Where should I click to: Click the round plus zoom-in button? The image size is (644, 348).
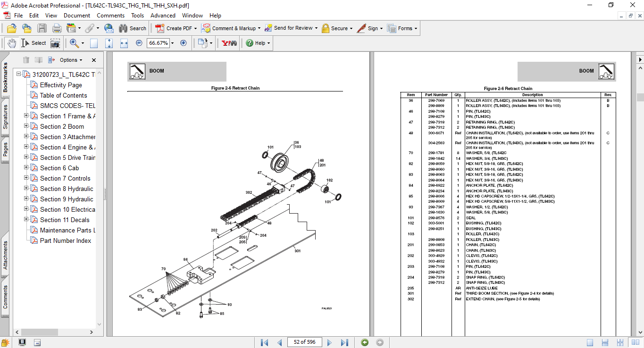[x=184, y=43]
